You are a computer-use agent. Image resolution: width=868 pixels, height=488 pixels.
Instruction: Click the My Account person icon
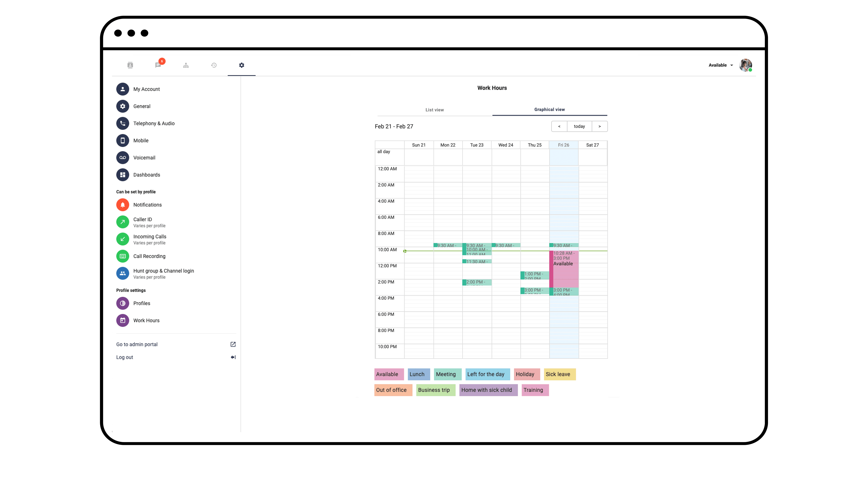click(123, 89)
